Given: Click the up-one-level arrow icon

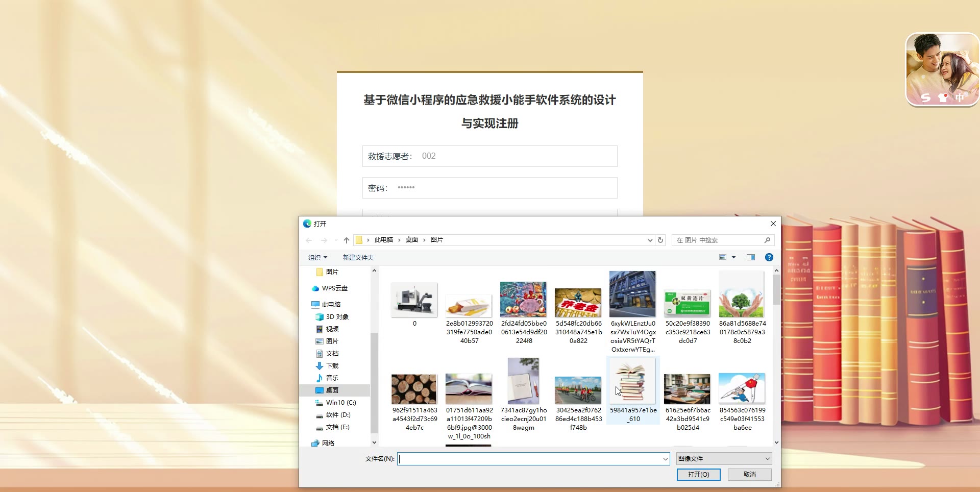Looking at the screenshot, I should 347,240.
